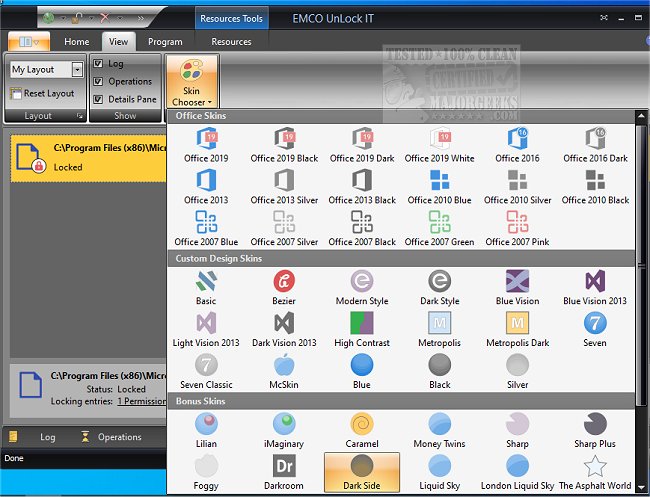Pick the Blue Vision skin

pos(517,288)
